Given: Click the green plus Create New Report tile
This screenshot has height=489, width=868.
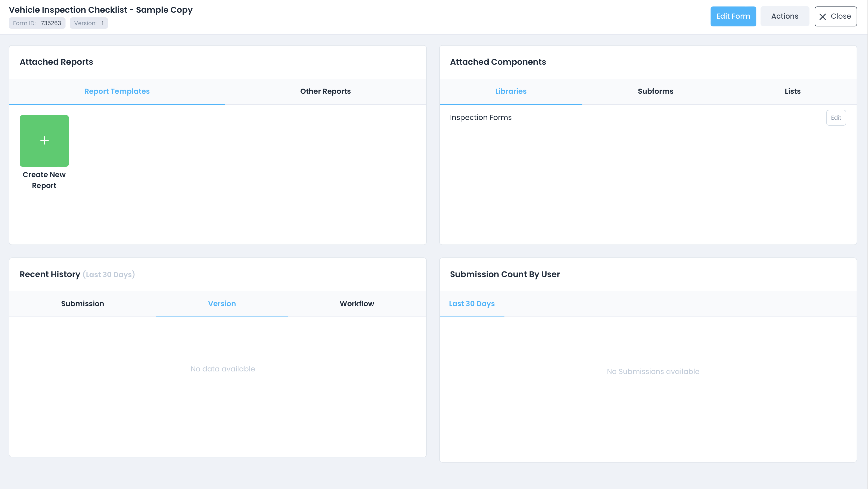Looking at the screenshot, I should [x=44, y=141].
